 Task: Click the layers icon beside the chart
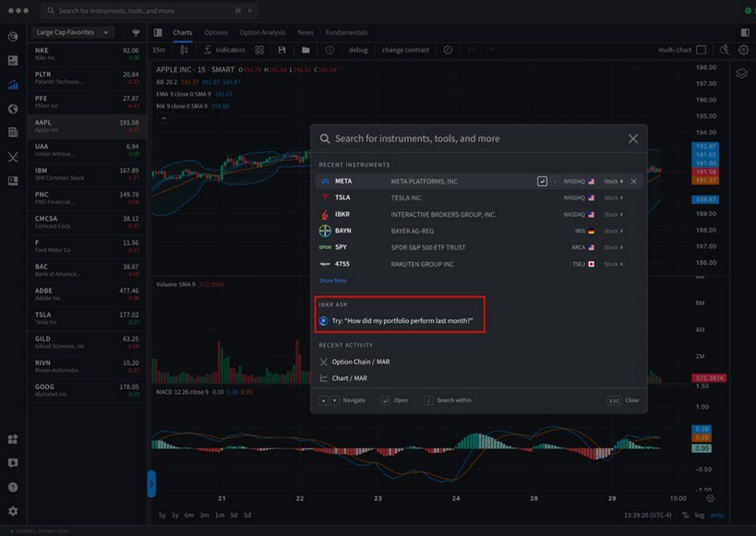pyautogui.click(x=741, y=74)
